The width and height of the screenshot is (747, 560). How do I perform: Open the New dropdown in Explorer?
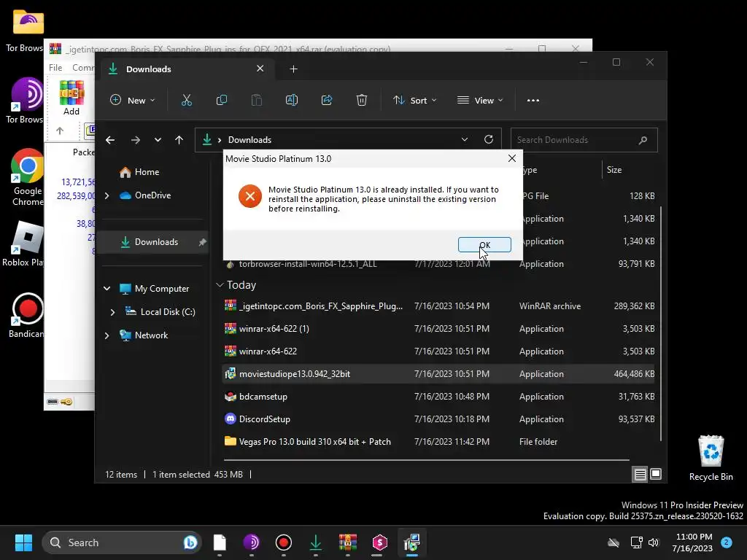[x=133, y=100]
